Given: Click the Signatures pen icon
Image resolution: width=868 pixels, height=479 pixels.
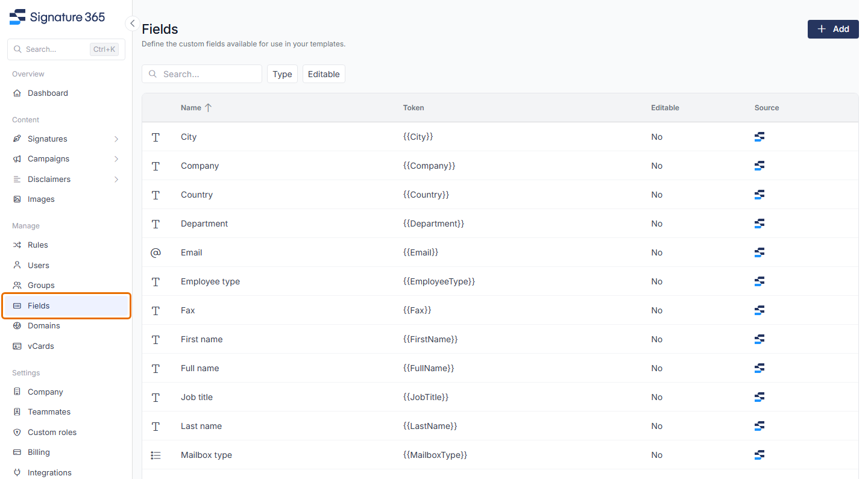Looking at the screenshot, I should pyautogui.click(x=17, y=139).
